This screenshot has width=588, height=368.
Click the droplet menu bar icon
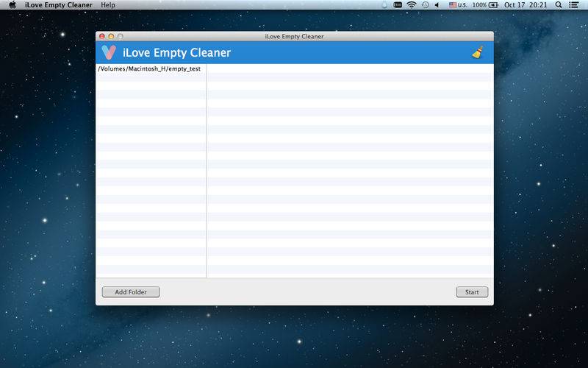point(384,5)
